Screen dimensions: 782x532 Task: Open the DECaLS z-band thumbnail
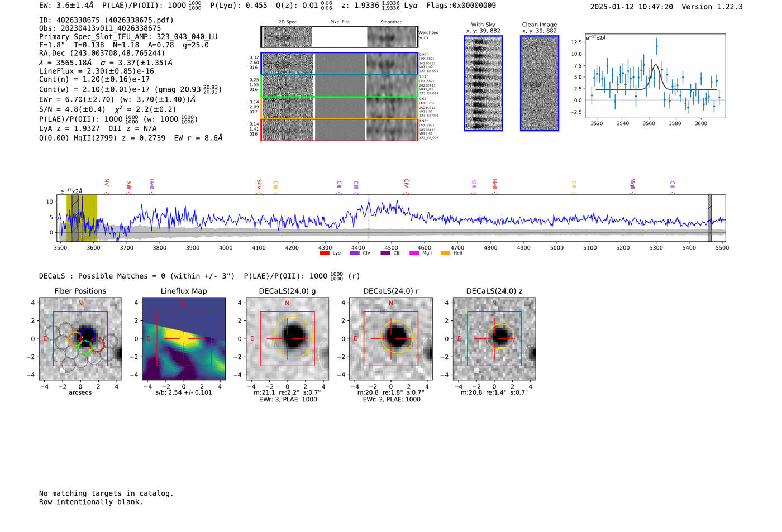click(x=494, y=339)
